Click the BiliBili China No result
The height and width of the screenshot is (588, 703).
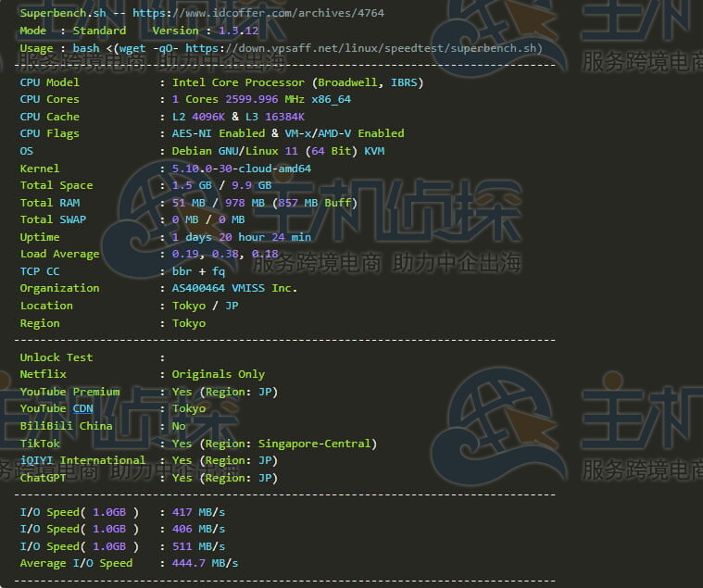coord(179,426)
